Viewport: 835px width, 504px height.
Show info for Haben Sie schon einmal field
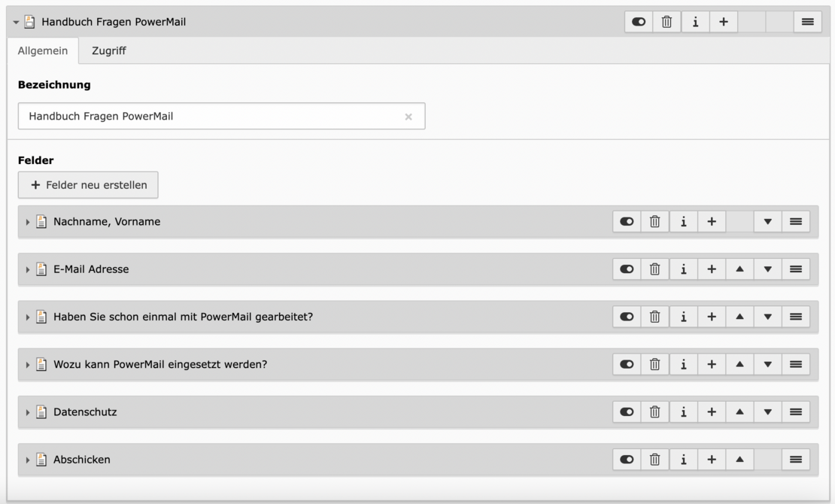point(683,317)
